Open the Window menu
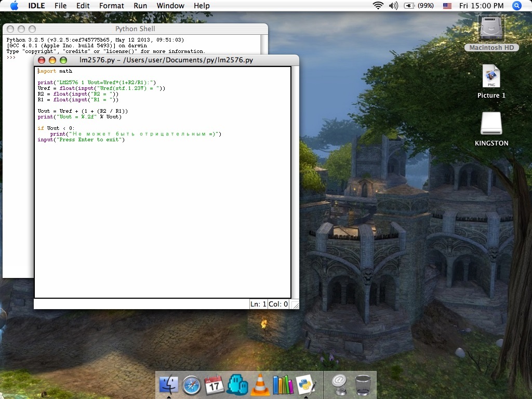Screen dimensions: 532x399 [x=170, y=6]
